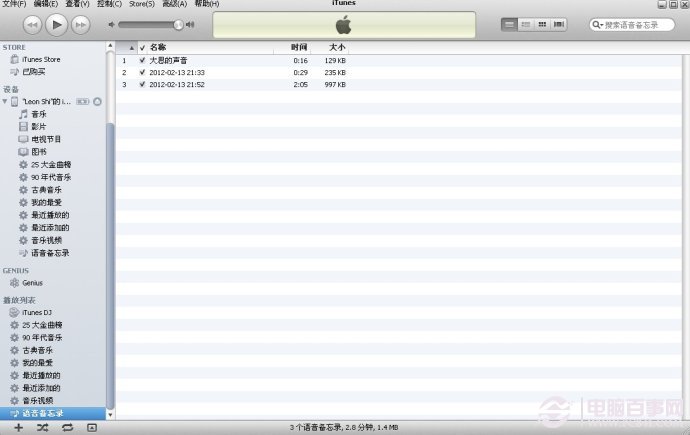Switch to album list view
The image size is (690, 435).
526,25
